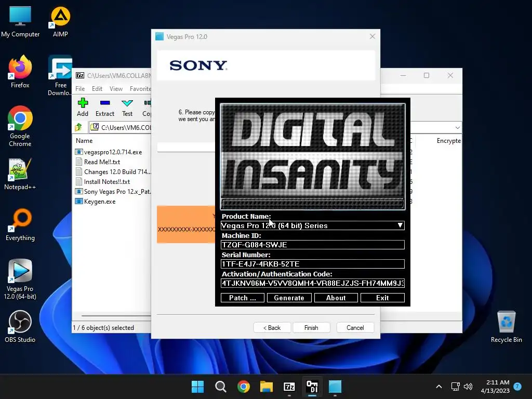
Task: Launch AIMP from the desktop
Action: 60,21
